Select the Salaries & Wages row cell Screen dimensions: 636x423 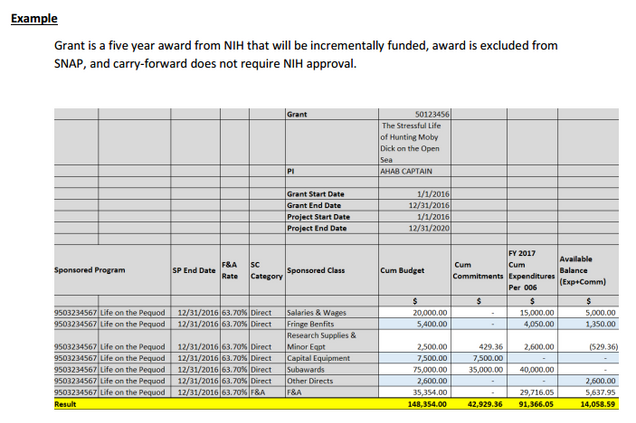click(316, 312)
